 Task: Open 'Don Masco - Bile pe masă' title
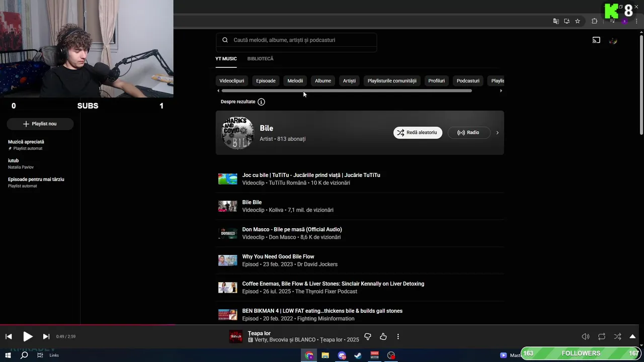292,230
